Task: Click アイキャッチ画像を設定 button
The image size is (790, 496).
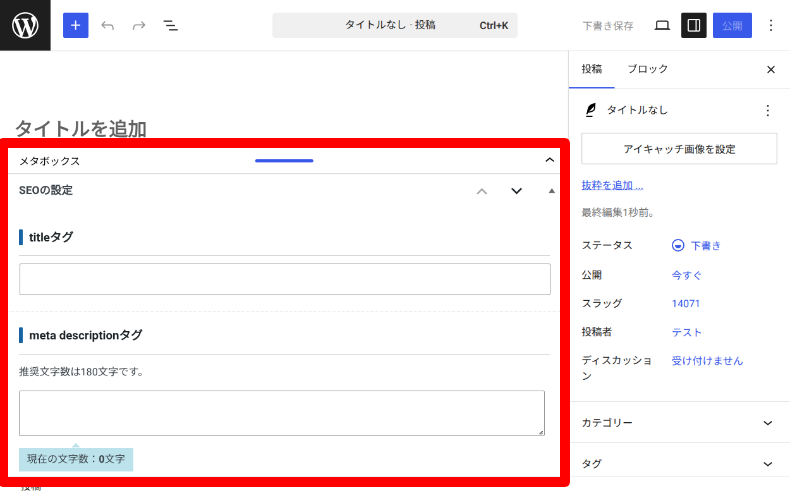Action: (x=679, y=149)
